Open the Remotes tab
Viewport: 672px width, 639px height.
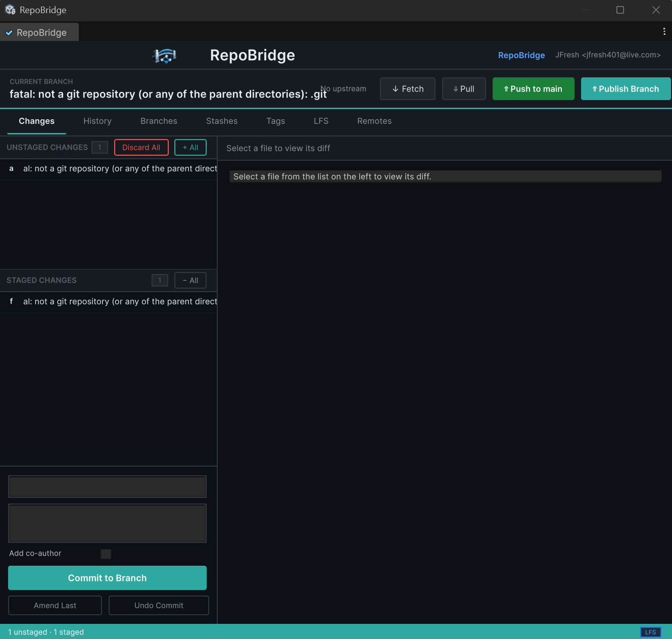pyautogui.click(x=374, y=121)
